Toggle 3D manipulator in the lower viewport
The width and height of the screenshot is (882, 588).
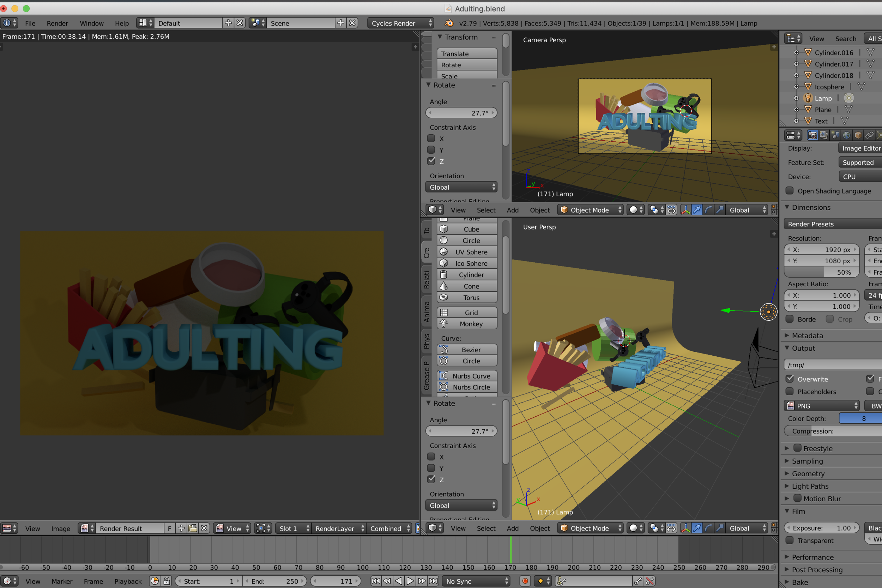(685, 528)
